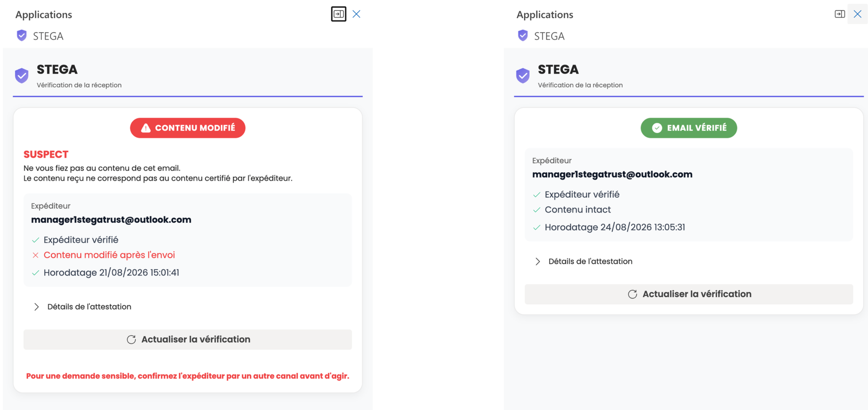Click STEGA shield icon under right Applications
This screenshot has width=868, height=410.
(x=523, y=36)
